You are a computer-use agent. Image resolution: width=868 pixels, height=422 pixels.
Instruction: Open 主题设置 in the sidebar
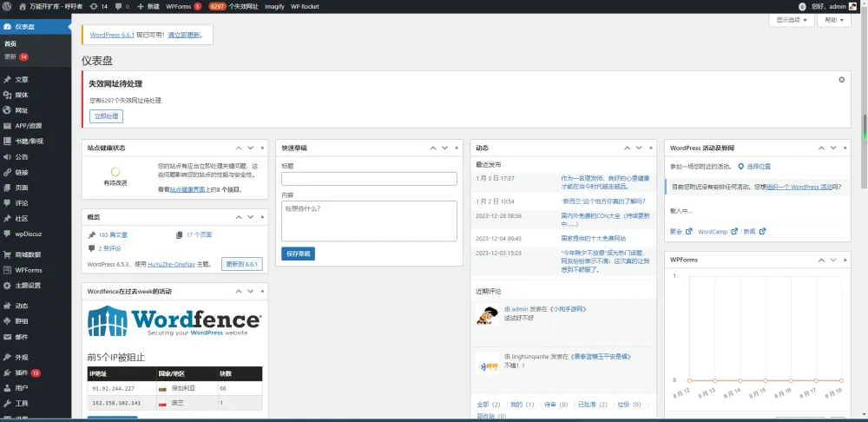point(28,285)
